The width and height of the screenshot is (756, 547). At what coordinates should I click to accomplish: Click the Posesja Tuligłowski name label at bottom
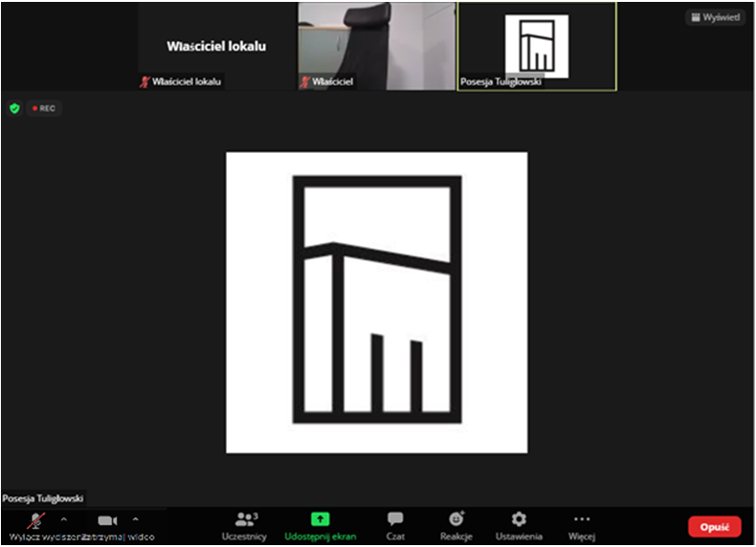pyautogui.click(x=43, y=498)
